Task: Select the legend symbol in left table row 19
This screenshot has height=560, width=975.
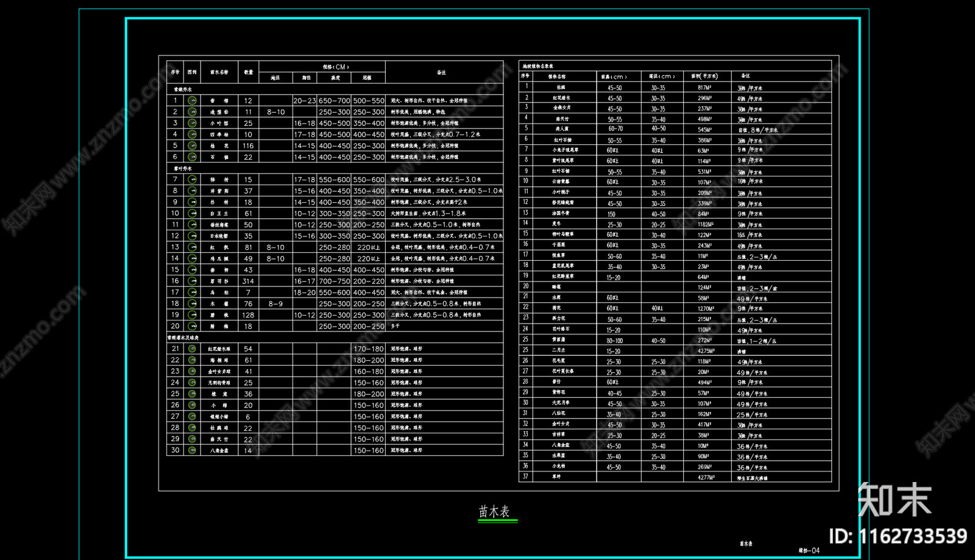Action: pyautogui.click(x=192, y=315)
